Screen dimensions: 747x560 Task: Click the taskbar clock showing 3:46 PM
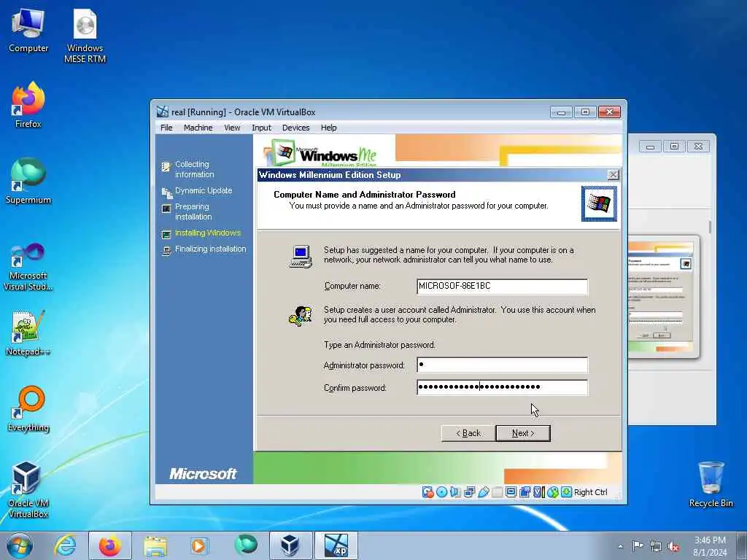(711, 545)
